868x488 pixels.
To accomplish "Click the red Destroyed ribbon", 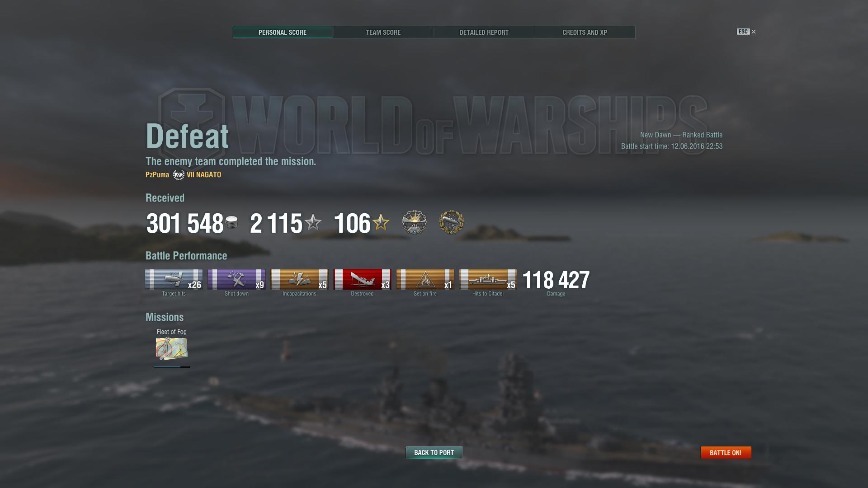I will 362,280.
